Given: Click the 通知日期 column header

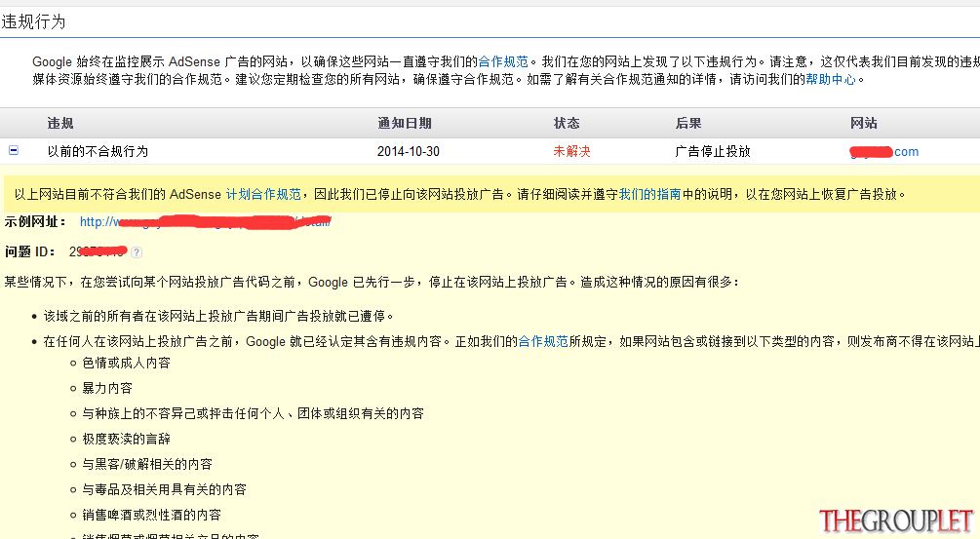Looking at the screenshot, I should (405, 123).
